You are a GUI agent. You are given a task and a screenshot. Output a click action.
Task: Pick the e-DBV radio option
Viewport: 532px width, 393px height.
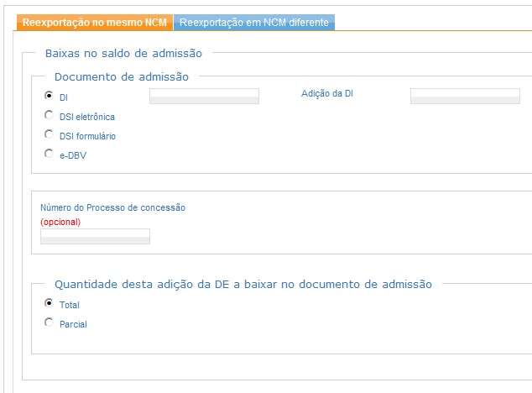tap(49, 154)
